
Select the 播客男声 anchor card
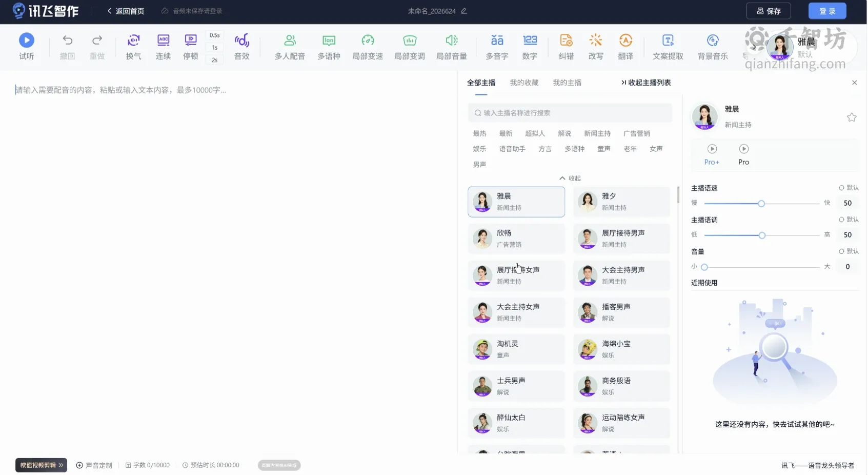[621, 312]
